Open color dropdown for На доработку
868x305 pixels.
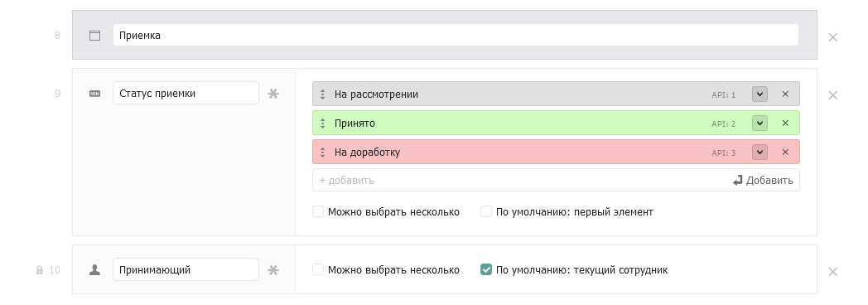pyautogui.click(x=759, y=152)
